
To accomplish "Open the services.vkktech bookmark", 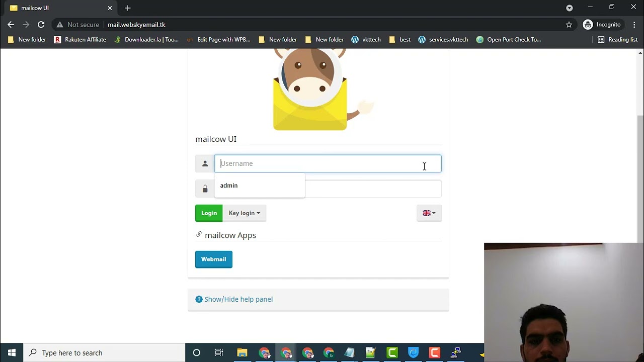I will pyautogui.click(x=443, y=39).
